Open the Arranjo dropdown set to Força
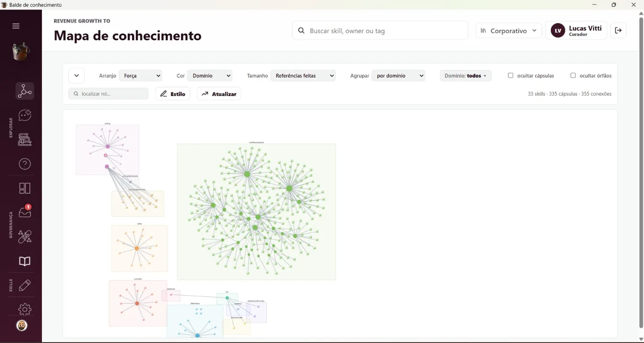Screen dimensions: 644x343 click(141, 75)
